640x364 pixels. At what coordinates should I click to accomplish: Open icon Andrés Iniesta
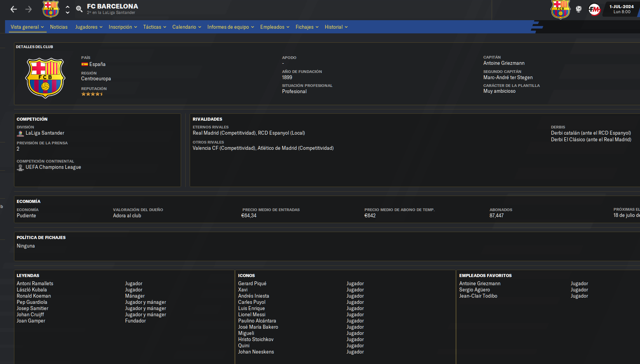pos(253,296)
